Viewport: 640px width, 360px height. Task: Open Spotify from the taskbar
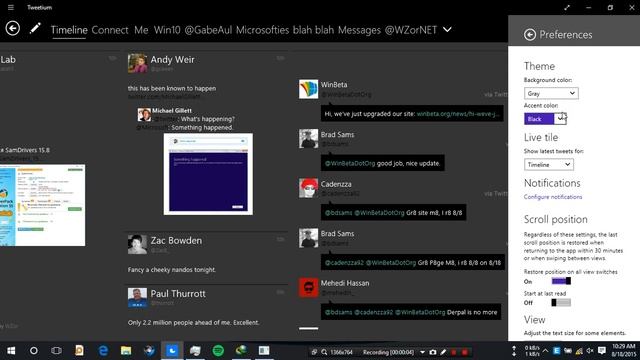pos(218,351)
